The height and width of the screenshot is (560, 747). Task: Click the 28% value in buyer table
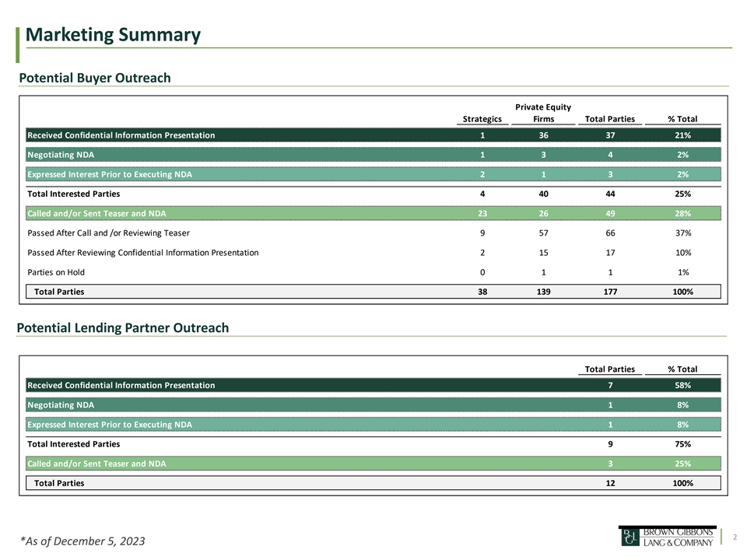(x=682, y=213)
